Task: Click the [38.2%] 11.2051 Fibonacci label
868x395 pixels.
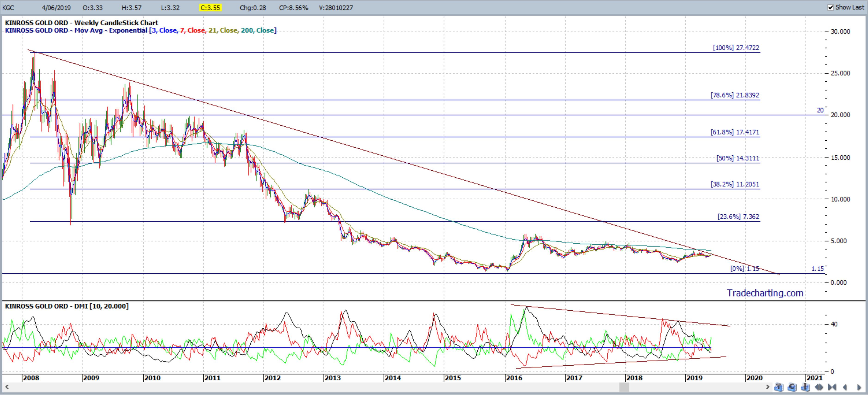Action: click(x=735, y=184)
